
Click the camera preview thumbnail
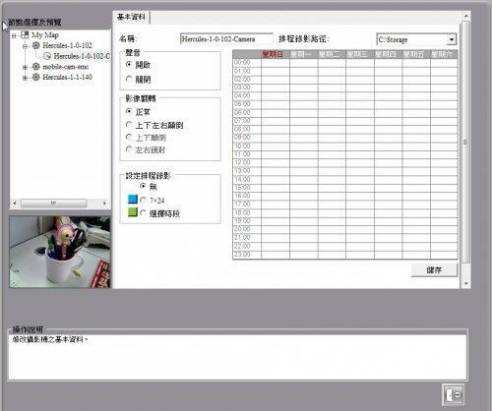[60, 252]
